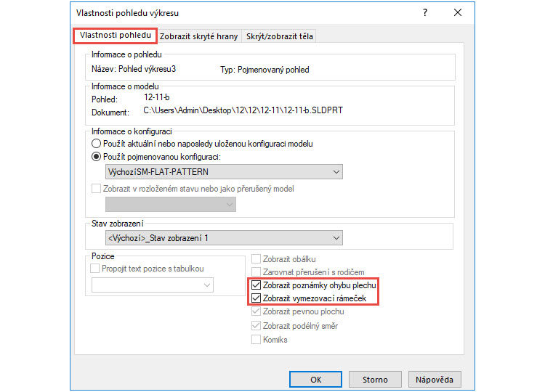Viewport: 545px width, 392px height.
Task: Close the Vlastnosti pohledu výkresu dialog
Action: 457,12
